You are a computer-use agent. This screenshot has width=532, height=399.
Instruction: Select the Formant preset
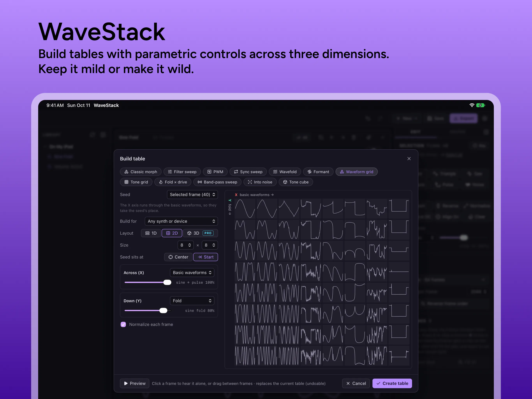pos(318,172)
